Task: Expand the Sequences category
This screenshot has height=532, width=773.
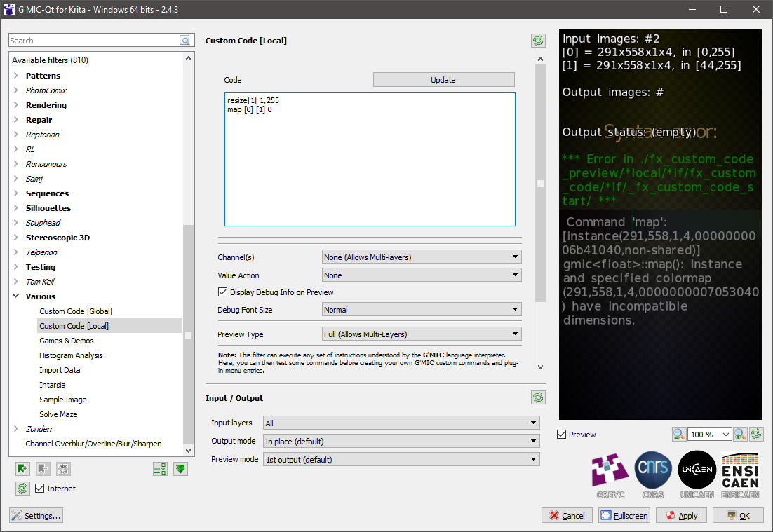Action: (15, 193)
